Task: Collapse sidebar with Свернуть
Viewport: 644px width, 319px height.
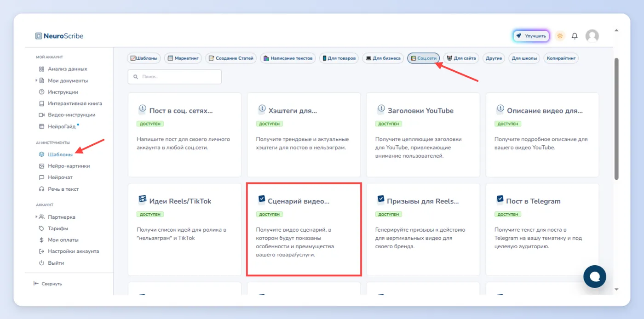Action: click(48, 284)
